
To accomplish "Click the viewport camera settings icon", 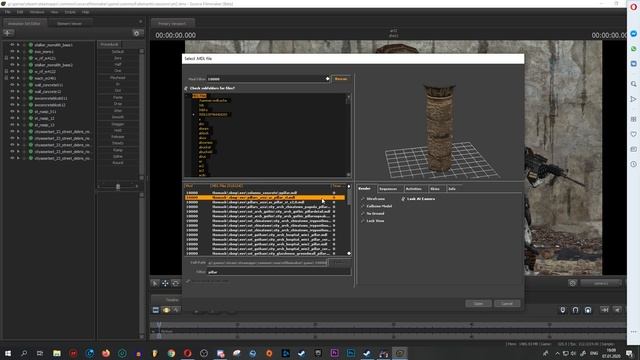I will (x=572, y=283).
